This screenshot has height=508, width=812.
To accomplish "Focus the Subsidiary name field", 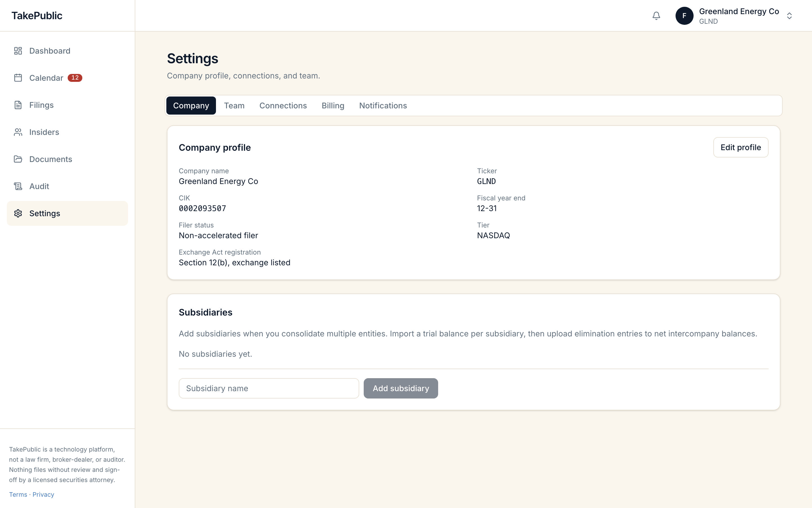I will (x=269, y=388).
